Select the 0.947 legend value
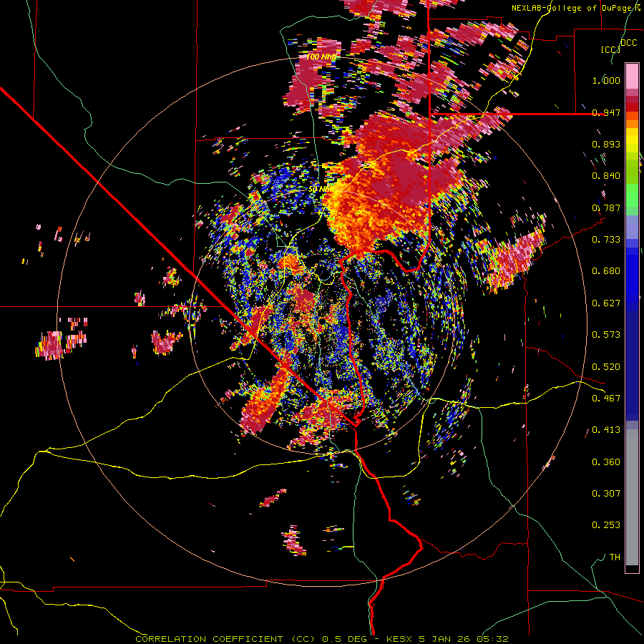This screenshot has height=644, width=644. pyautogui.click(x=606, y=112)
